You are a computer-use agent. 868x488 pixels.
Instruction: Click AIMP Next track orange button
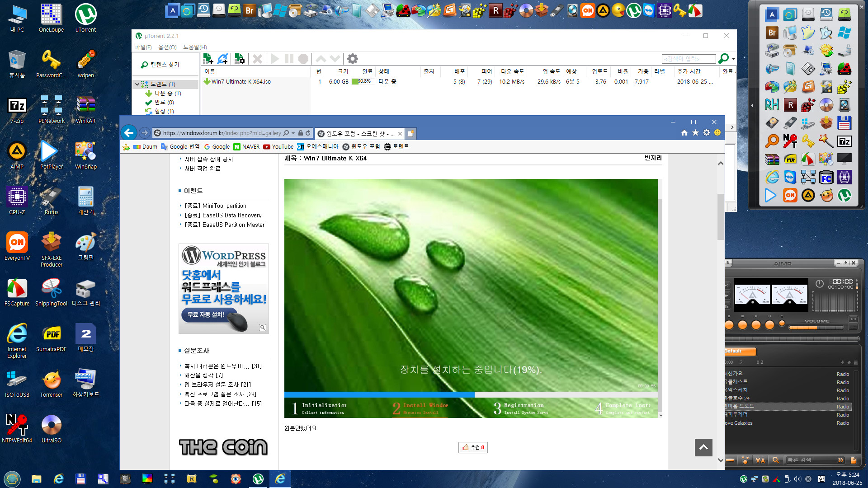pos(769,325)
